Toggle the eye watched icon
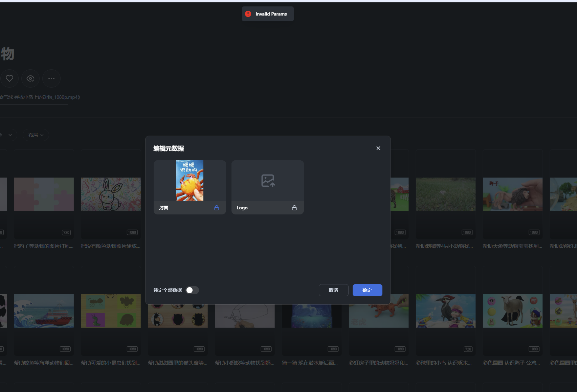This screenshot has width=577, height=392. pyautogui.click(x=30, y=78)
